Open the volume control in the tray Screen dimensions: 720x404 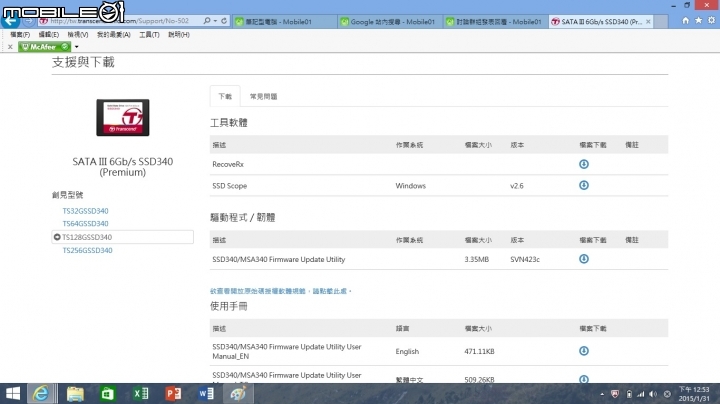click(653, 394)
